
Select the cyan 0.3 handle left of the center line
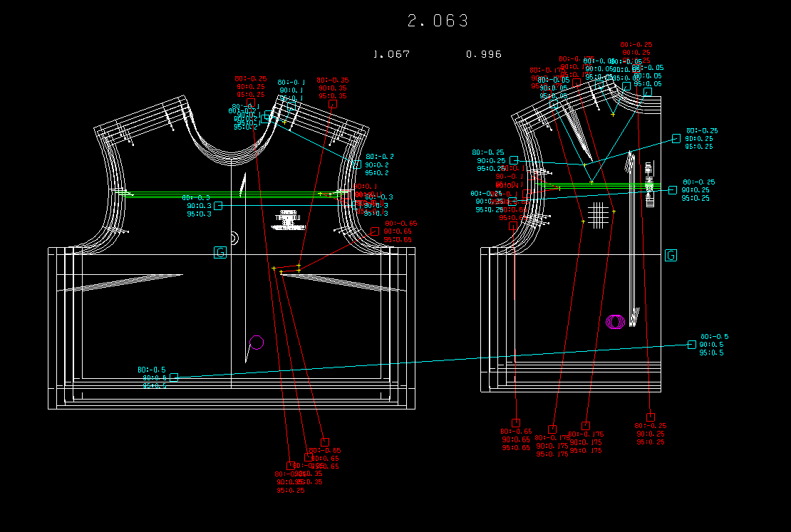(x=218, y=206)
